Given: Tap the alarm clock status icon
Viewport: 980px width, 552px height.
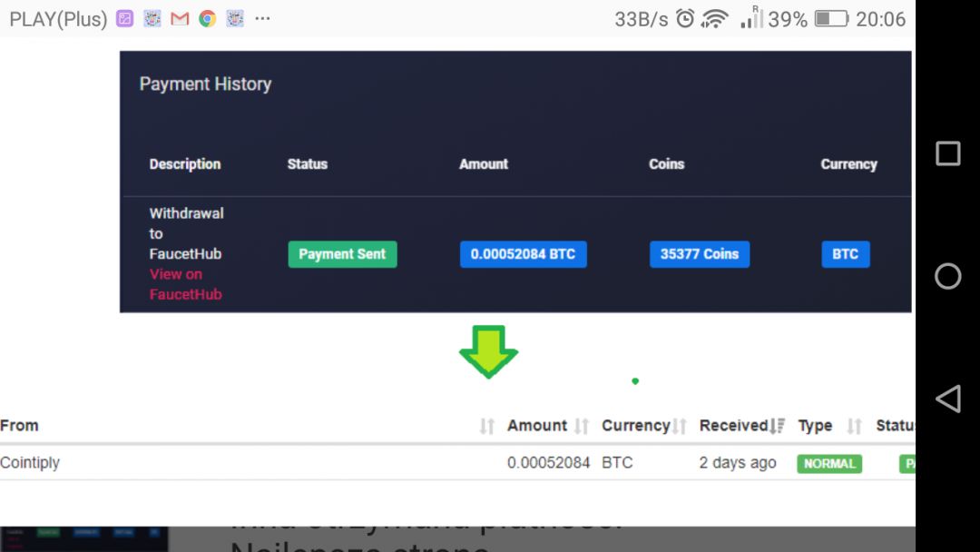Looking at the screenshot, I should 686,18.
